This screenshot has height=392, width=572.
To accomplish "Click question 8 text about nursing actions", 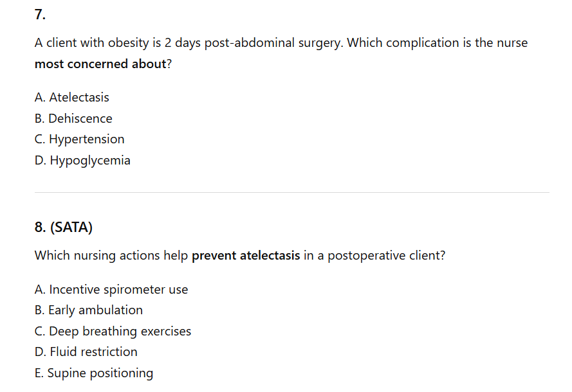I will tap(112, 256).
